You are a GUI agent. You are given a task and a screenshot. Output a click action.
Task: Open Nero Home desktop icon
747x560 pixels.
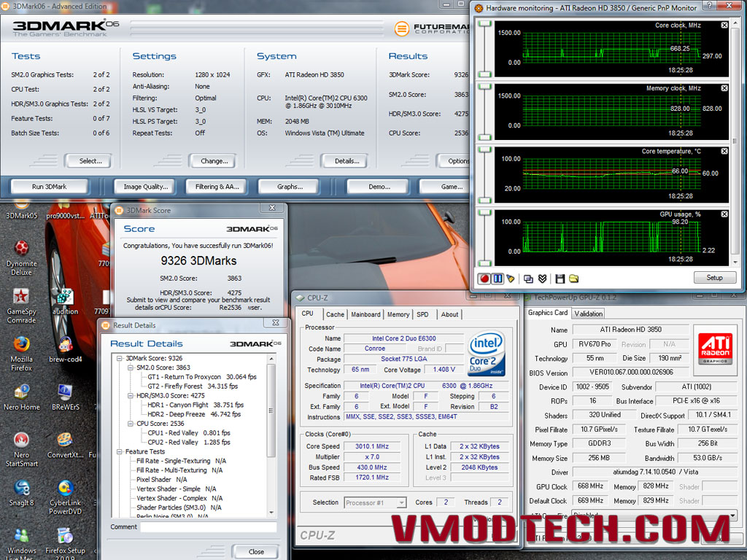21,397
